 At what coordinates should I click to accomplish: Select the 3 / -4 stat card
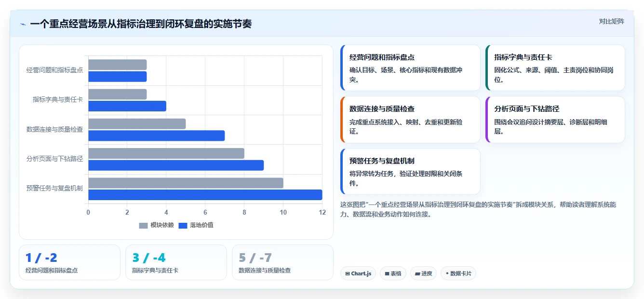(176, 262)
